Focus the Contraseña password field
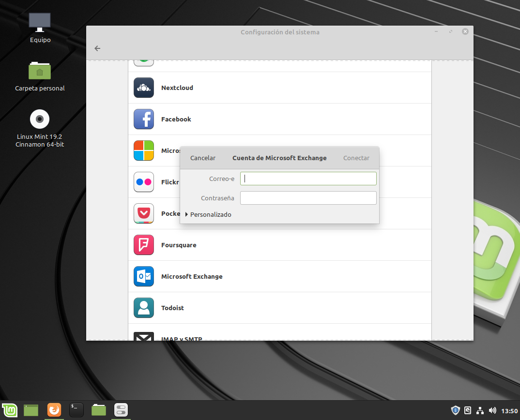 pyautogui.click(x=308, y=198)
